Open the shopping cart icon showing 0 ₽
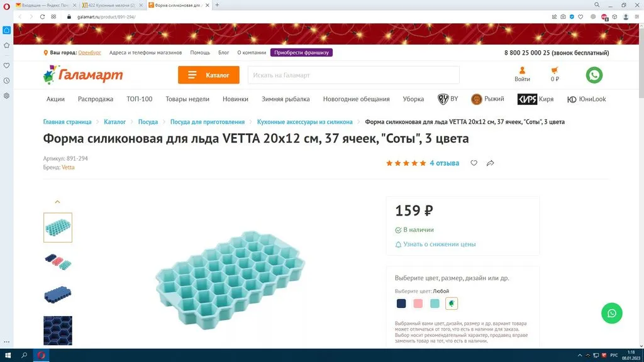This screenshot has height=362, width=644. 555,74
